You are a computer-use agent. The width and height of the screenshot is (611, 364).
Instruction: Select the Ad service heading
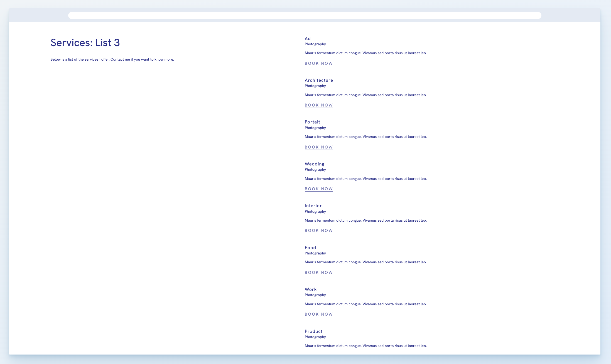(x=308, y=38)
